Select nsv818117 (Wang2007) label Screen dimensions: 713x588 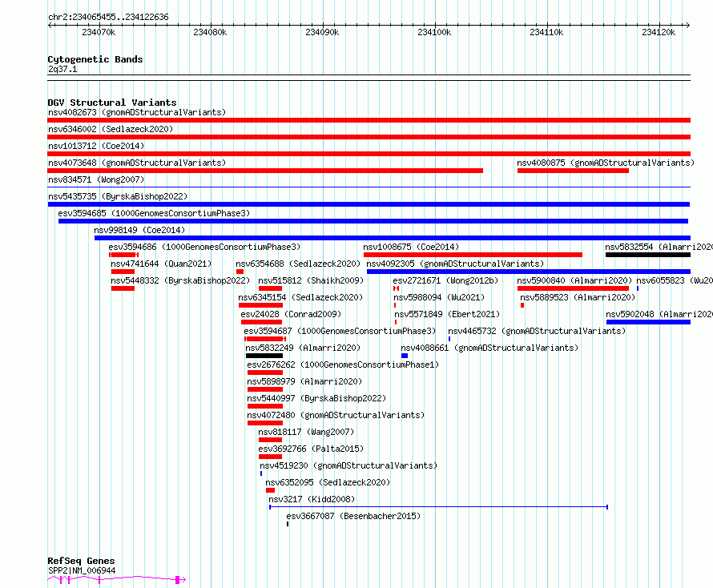coord(306,432)
